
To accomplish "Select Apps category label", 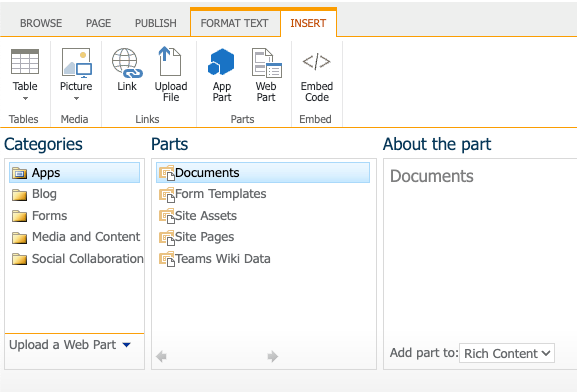I will [46, 173].
